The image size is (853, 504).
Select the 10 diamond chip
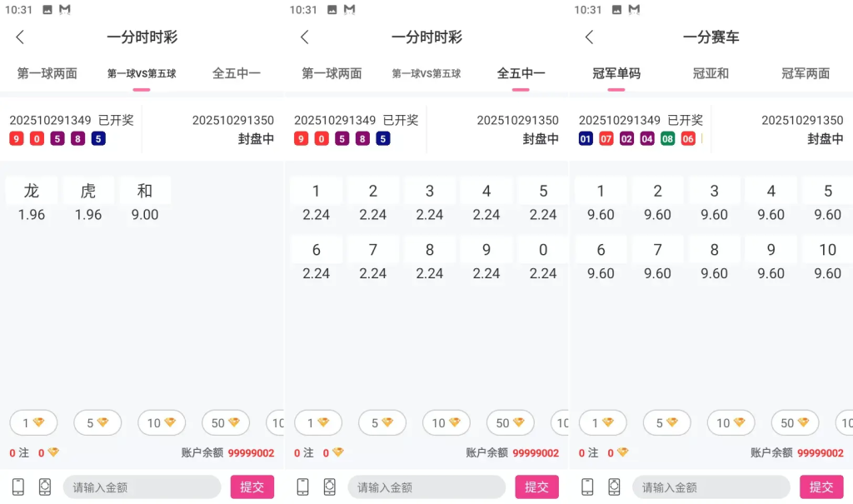click(162, 422)
